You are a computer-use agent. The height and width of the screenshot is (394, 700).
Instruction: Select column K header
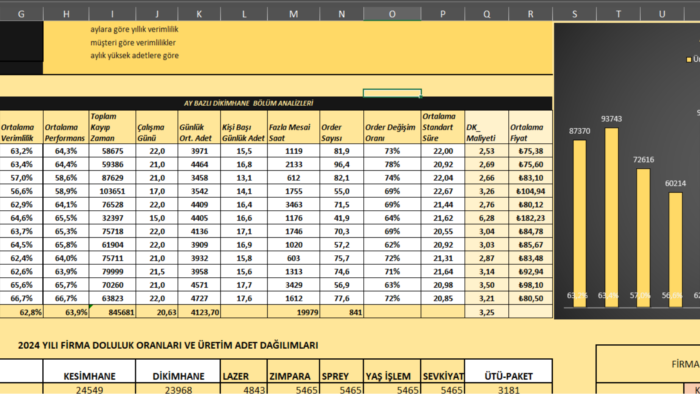tap(199, 14)
